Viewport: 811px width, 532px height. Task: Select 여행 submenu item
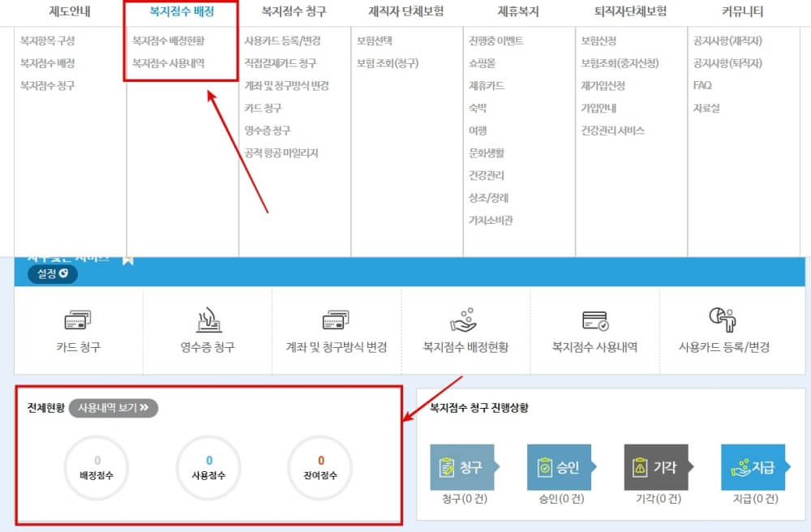point(478,131)
